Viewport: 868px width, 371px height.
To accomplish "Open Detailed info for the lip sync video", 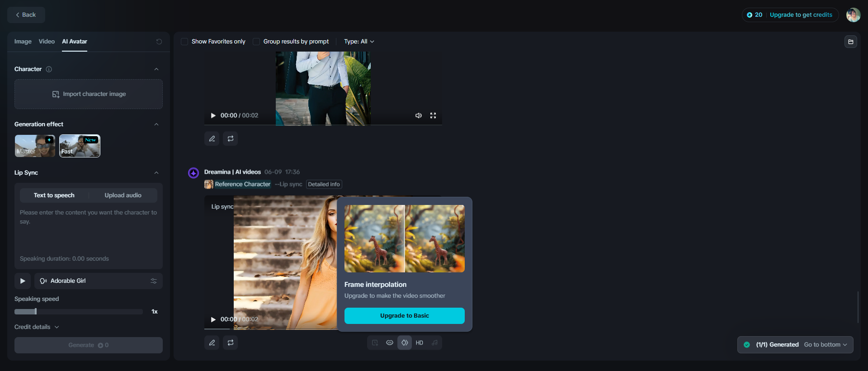I will click(x=324, y=184).
